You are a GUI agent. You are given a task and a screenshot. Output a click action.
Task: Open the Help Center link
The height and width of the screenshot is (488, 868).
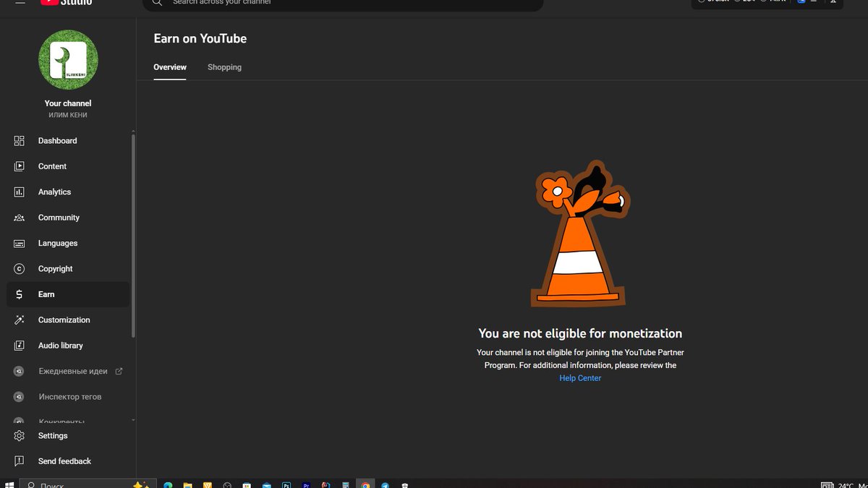click(x=580, y=378)
